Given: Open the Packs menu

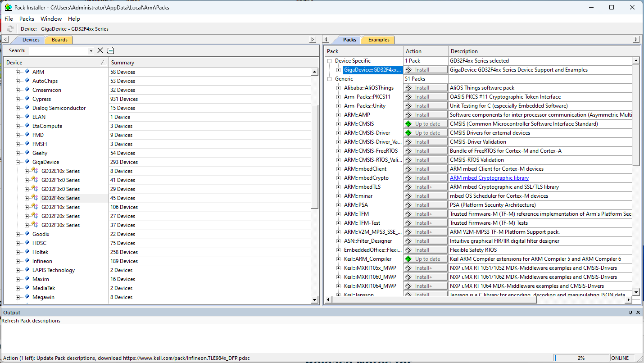Looking at the screenshot, I should coord(27,18).
